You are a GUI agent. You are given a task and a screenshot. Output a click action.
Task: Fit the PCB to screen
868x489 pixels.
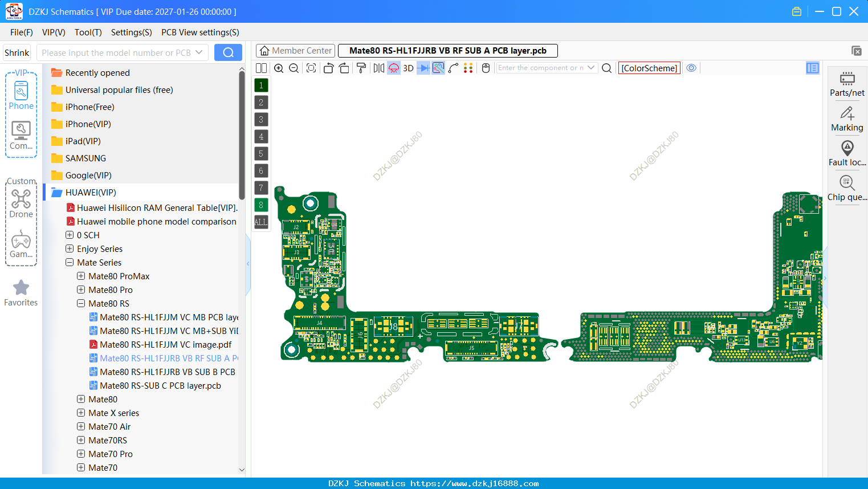tap(311, 68)
